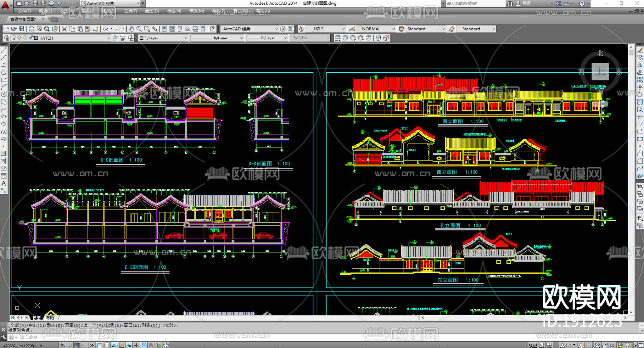Open the Help question mark icon in toolbar
The width and height of the screenshot is (644, 348).
213,29
